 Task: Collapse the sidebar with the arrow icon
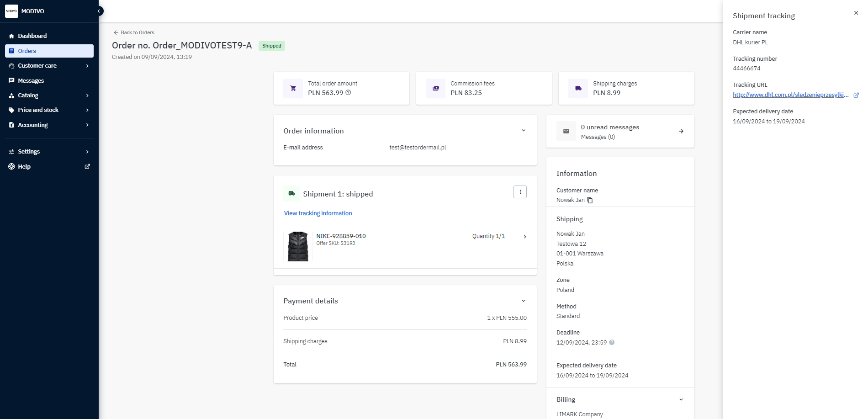coord(99,11)
